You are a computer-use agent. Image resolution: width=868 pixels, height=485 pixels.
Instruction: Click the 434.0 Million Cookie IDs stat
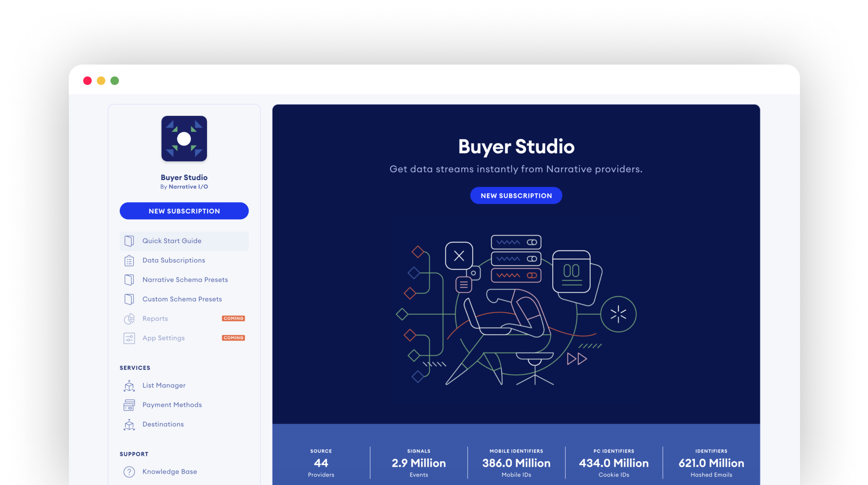point(614,463)
